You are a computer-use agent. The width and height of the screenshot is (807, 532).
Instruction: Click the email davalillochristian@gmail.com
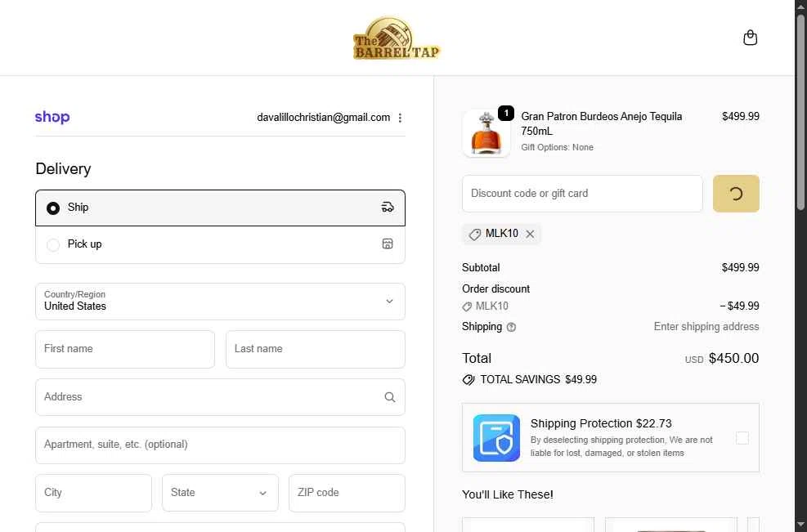(x=323, y=118)
